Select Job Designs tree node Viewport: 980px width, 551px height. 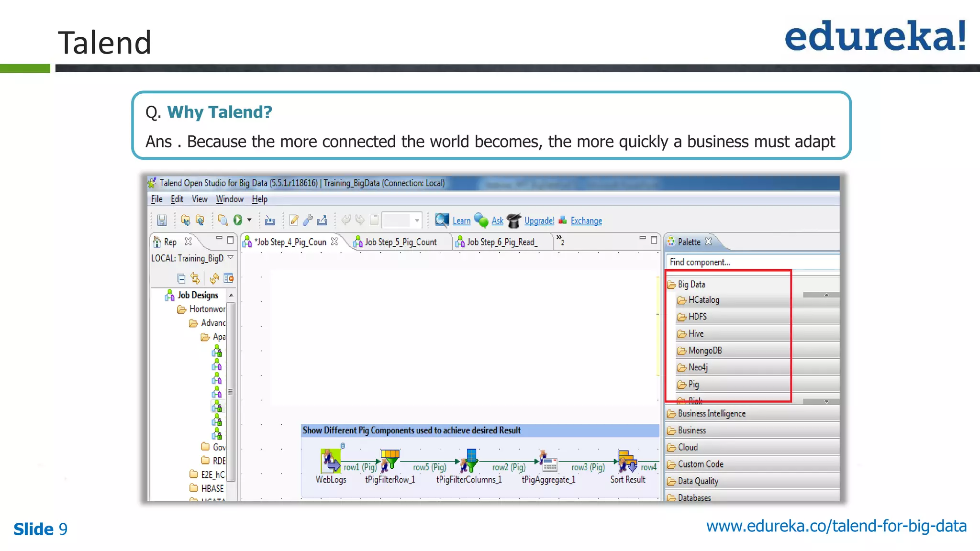point(198,295)
